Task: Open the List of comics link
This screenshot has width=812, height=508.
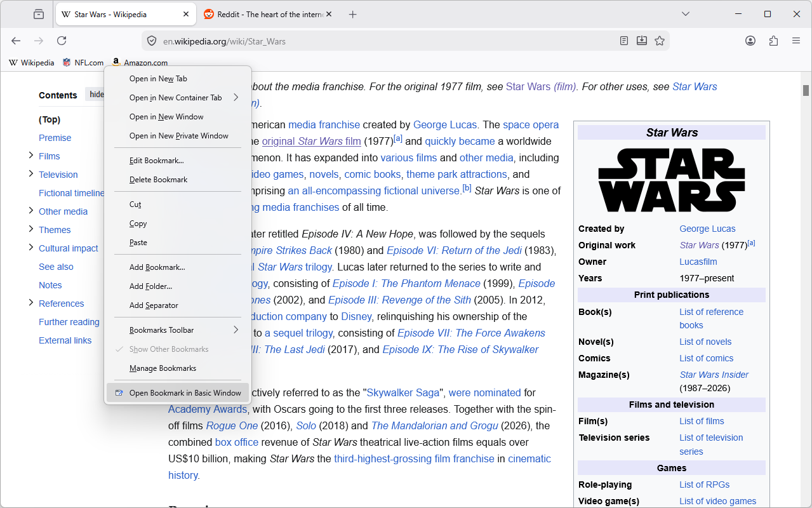Action: click(706, 358)
